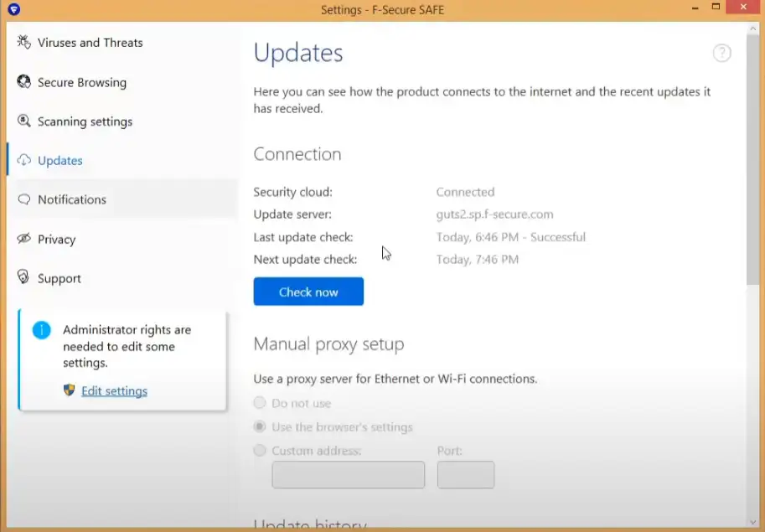
Task: Switch to the Notifications settings page
Action: coord(72,199)
